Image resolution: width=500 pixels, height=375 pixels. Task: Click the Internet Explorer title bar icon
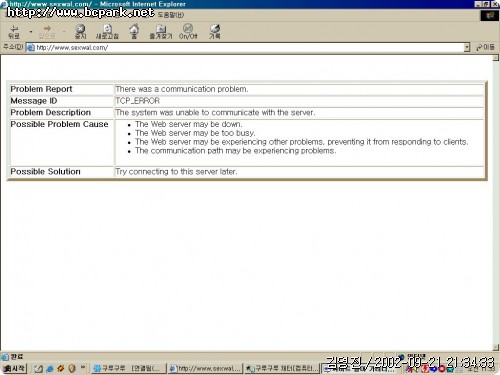pyautogui.click(x=4, y=4)
